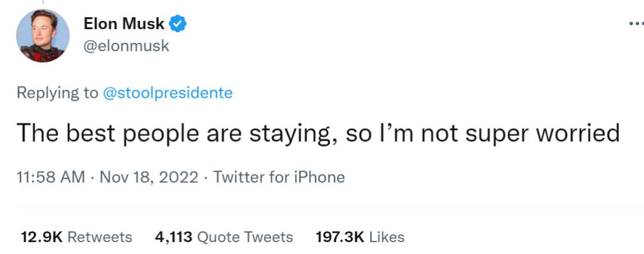The width and height of the screenshot is (644, 254).
Task: Show the 197.3K Likes list
Action: pos(360,237)
